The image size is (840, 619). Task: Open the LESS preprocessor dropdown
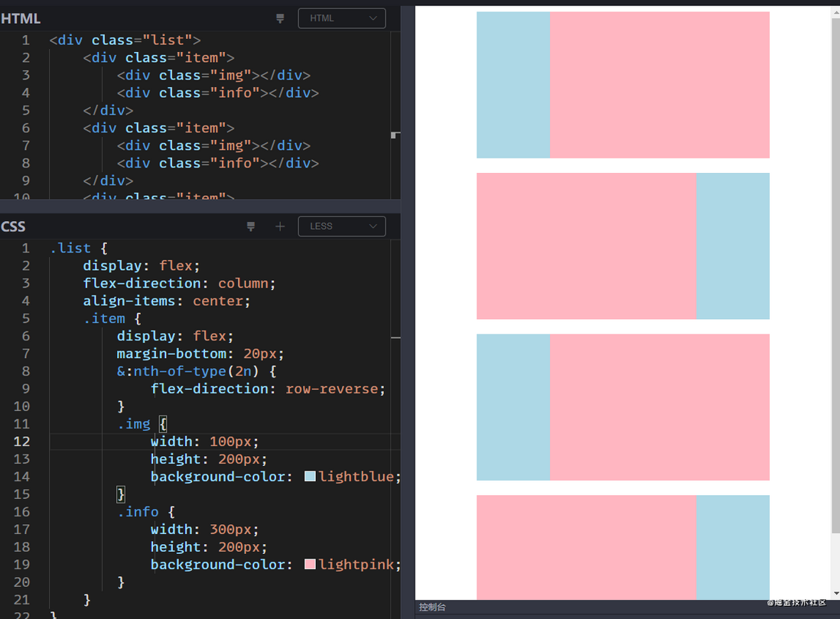click(x=342, y=226)
